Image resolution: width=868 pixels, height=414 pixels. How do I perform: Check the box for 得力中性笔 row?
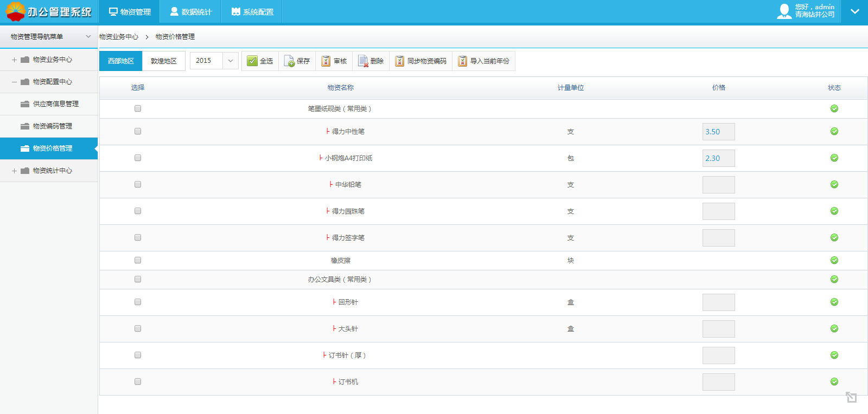[138, 132]
